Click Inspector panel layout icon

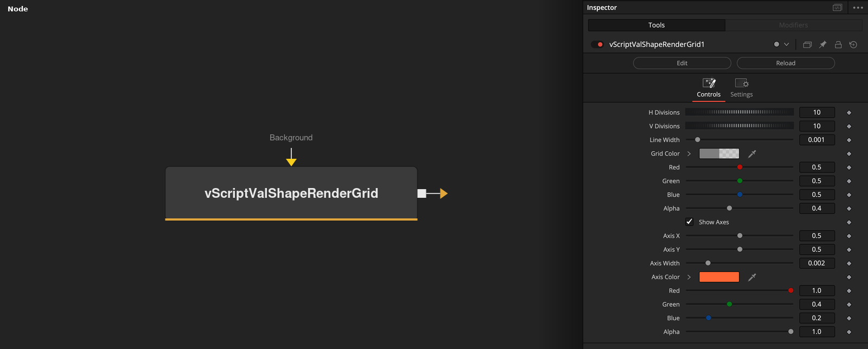tap(838, 8)
